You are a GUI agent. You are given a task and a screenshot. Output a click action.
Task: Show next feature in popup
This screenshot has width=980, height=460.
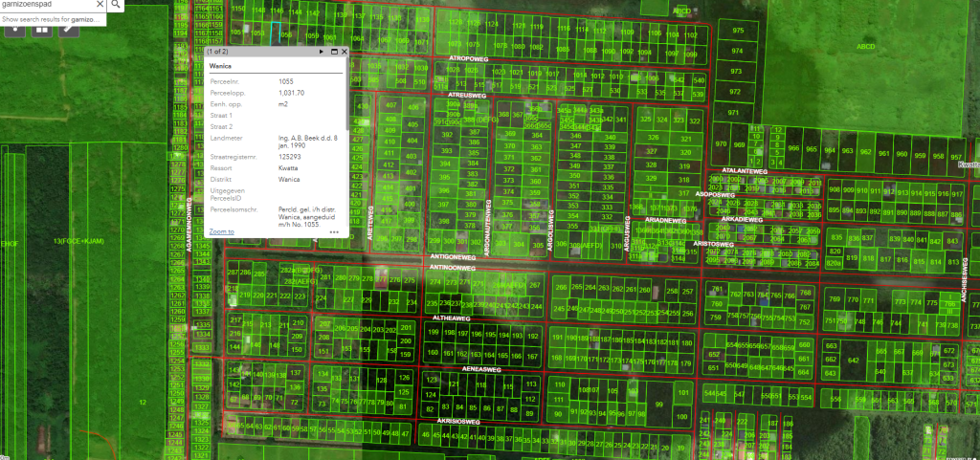click(x=321, y=51)
